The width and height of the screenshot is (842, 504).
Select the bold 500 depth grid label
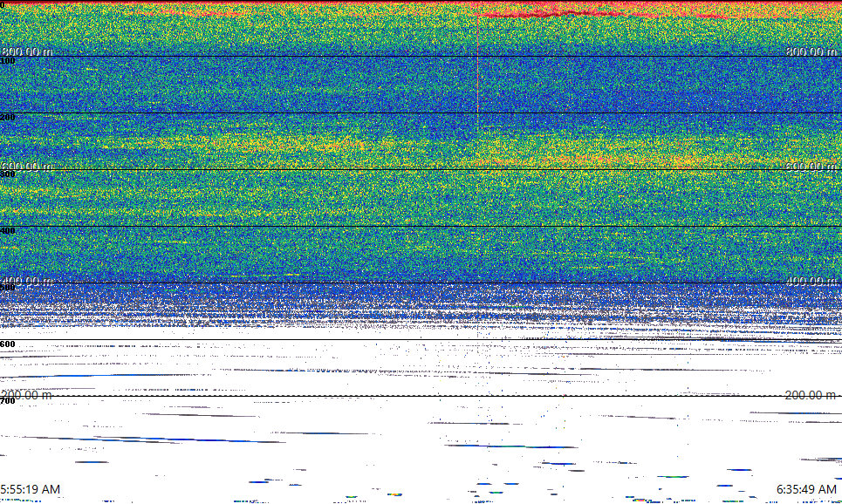point(8,288)
